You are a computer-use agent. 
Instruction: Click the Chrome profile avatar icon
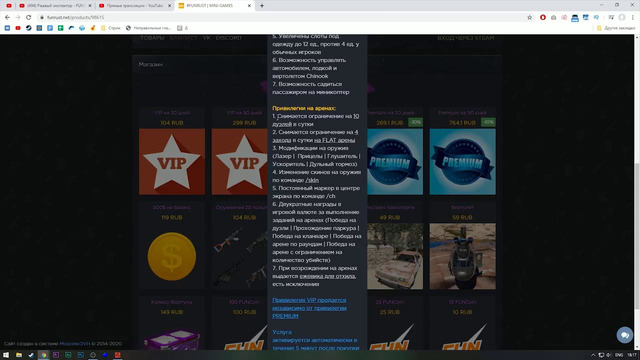tap(622, 17)
